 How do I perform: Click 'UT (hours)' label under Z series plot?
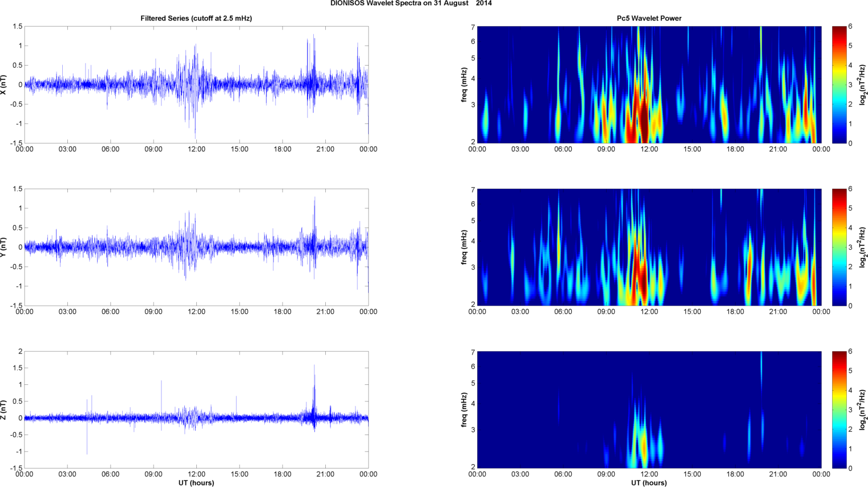[196, 483]
